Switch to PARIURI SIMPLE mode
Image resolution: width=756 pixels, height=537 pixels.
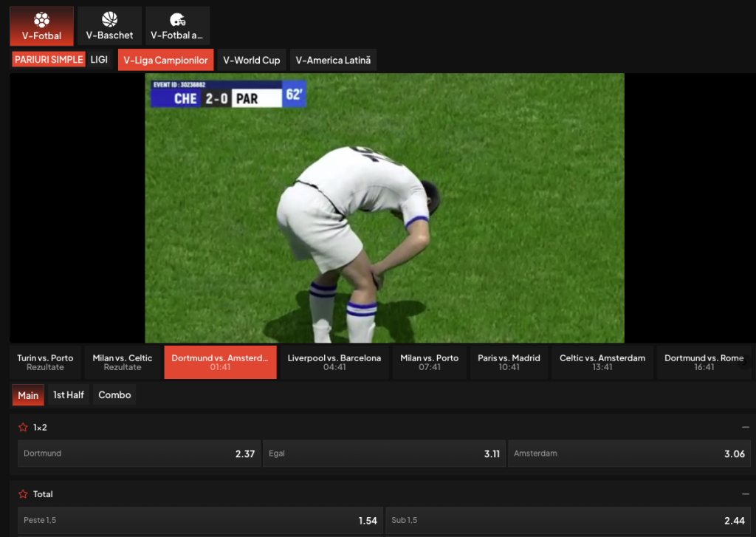pyautogui.click(x=49, y=59)
